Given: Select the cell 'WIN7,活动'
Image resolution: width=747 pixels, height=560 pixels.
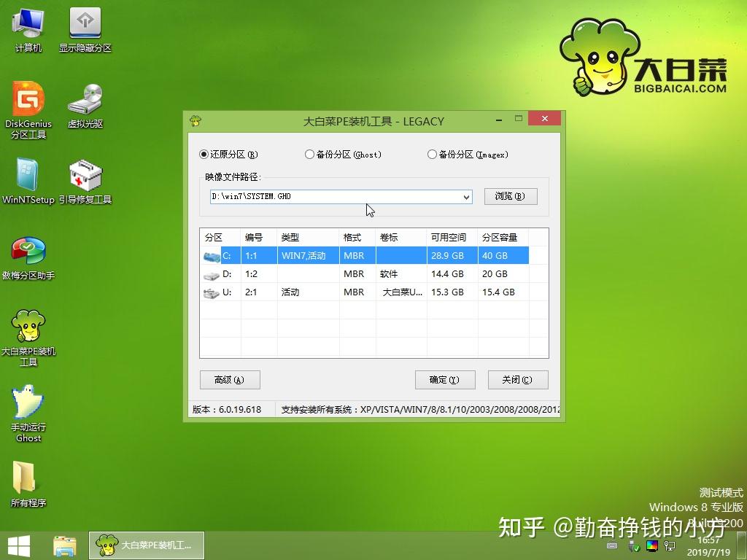Looking at the screenshot, I should (x=309, y=256).
